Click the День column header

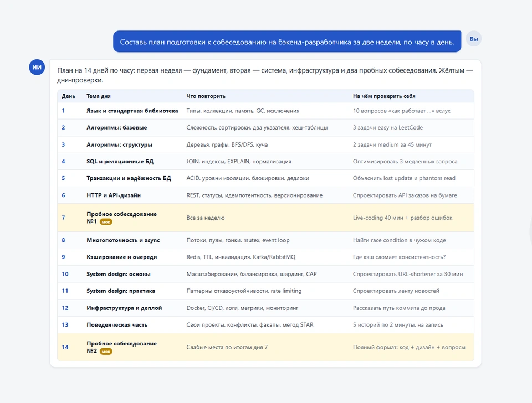coord(69,96)
